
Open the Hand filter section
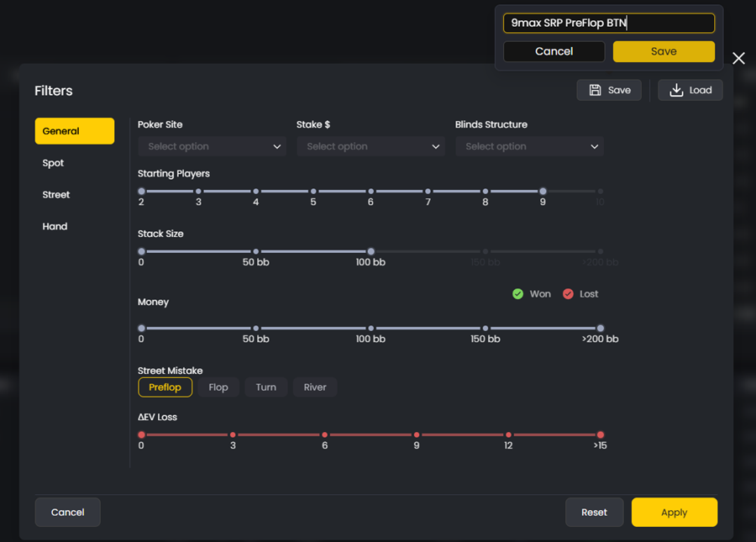coord(74,226)
